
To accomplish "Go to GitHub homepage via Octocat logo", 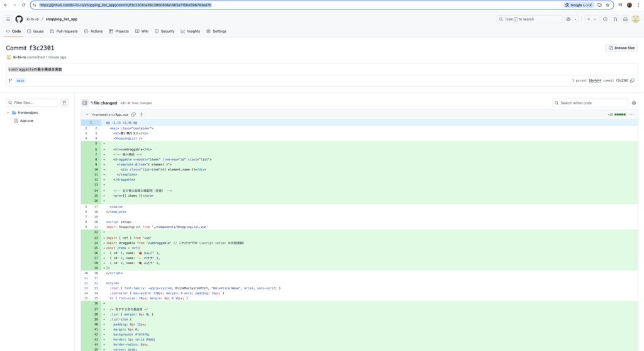I will coord(19,19).
